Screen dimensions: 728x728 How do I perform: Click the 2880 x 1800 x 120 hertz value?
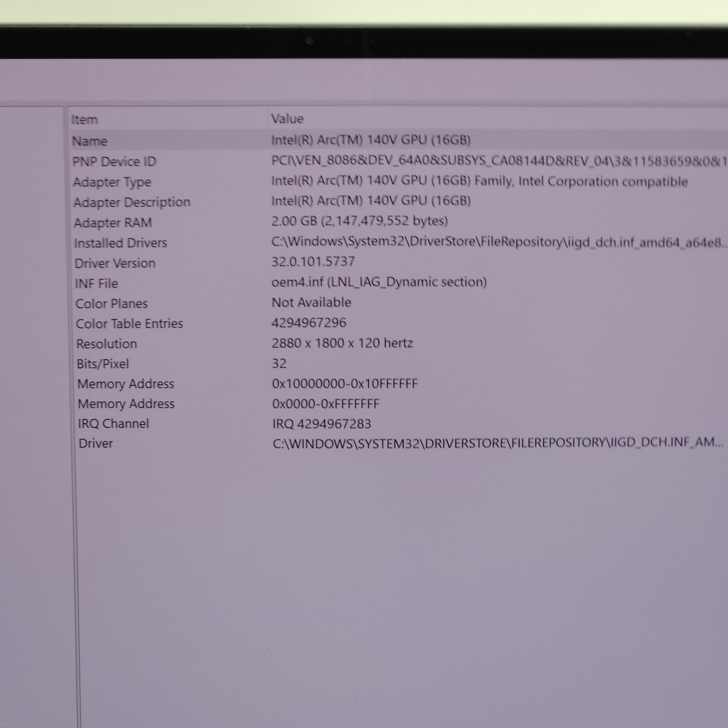(342, 343)
